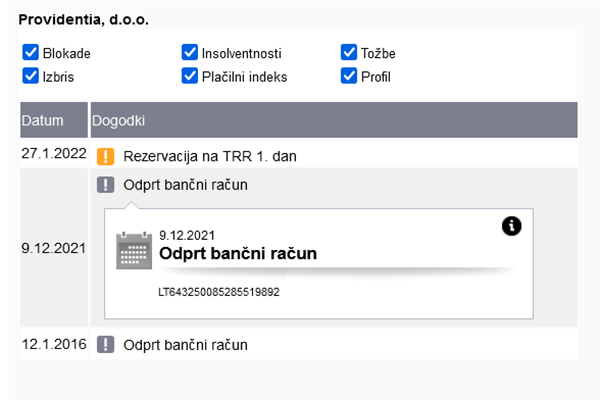Uncheck the Plačilni indeks checkbox

190,76
